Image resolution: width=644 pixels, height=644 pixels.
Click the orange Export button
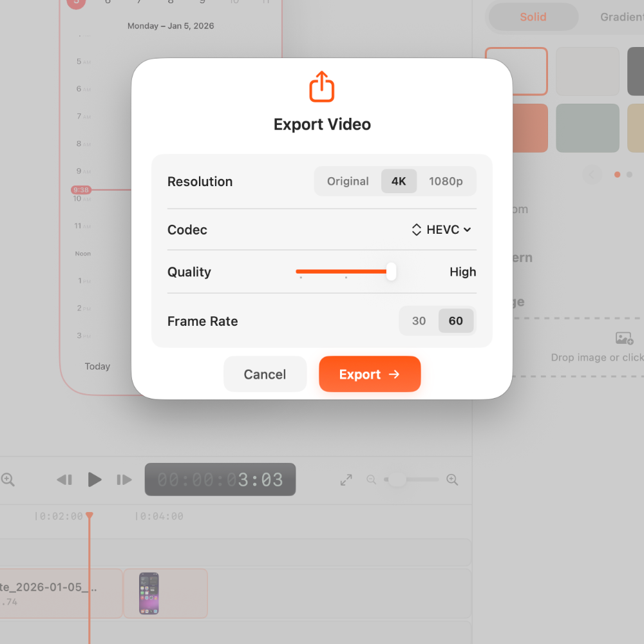(x=370, y=374)
